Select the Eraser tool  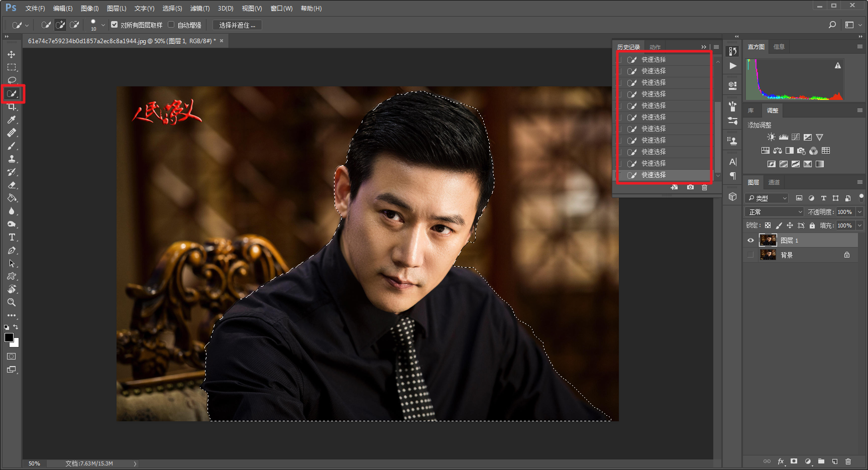[x=12, y=185]
